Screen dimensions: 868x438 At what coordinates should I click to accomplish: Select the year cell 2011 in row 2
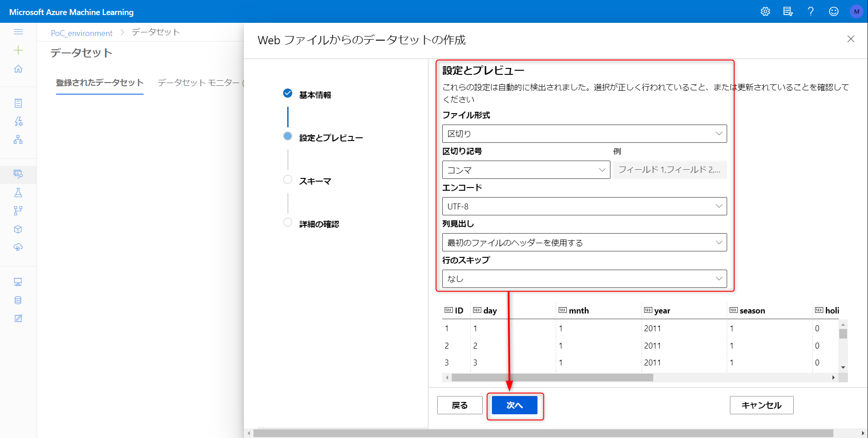coord(652,346)
